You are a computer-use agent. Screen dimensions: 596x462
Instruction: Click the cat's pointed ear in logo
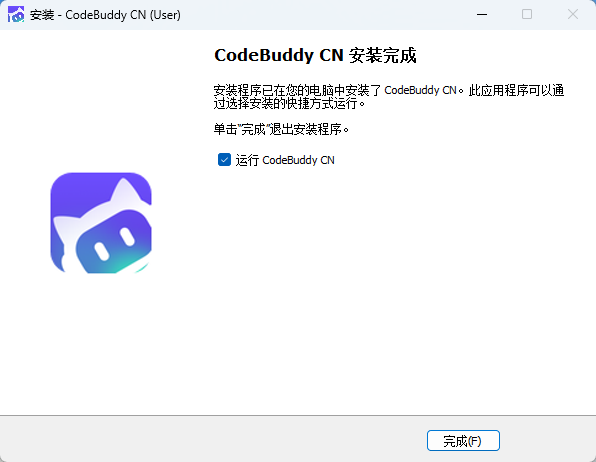click(125, 190)
